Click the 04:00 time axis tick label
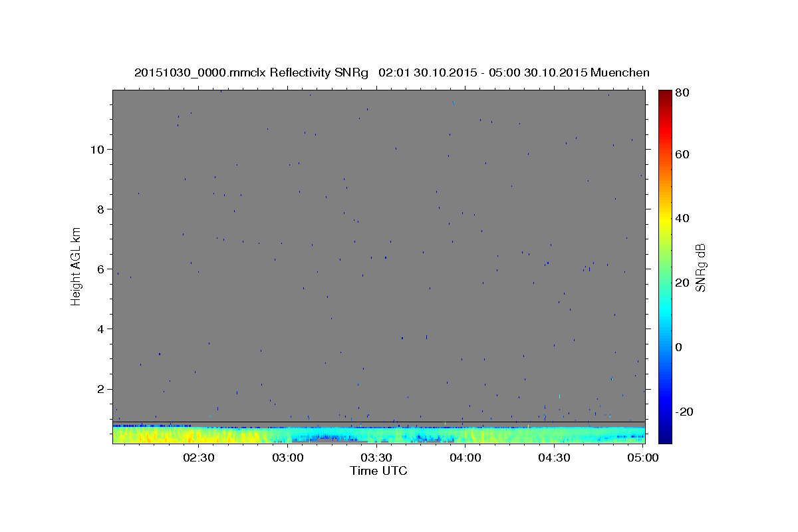The height and width of the screenshot is (532, 798). [465, 458]
